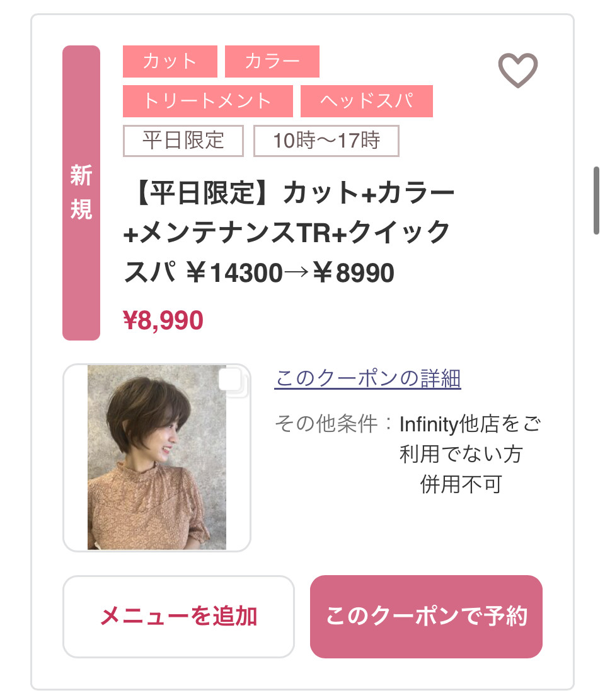Viewport: 605px width, 700px height.
Task: Click the トリートメント tag
Action: (207, 101)
